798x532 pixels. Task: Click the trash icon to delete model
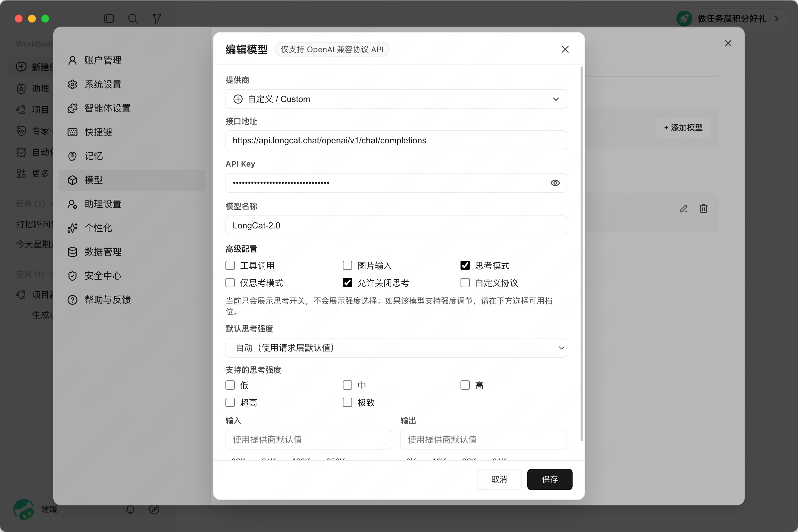[703, 209]
